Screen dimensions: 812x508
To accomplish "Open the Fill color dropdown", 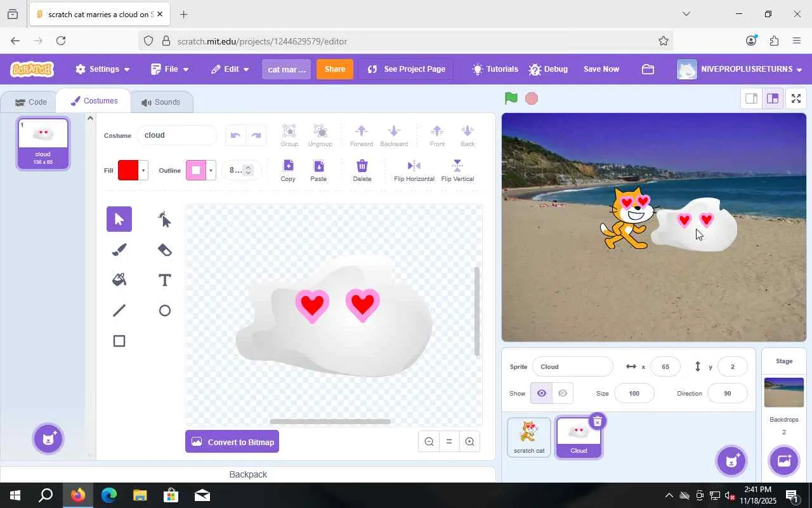I will pos(143,170).
